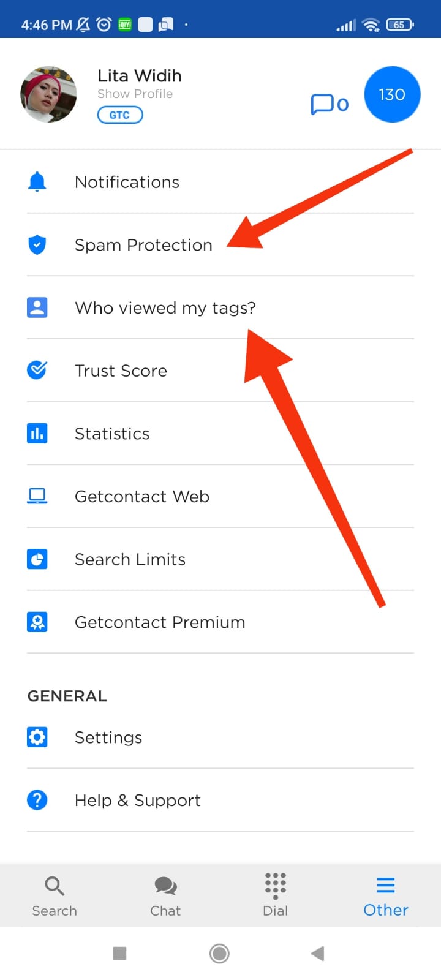
Task: Tap the Statistics bar chart icon
Action: 37,433
